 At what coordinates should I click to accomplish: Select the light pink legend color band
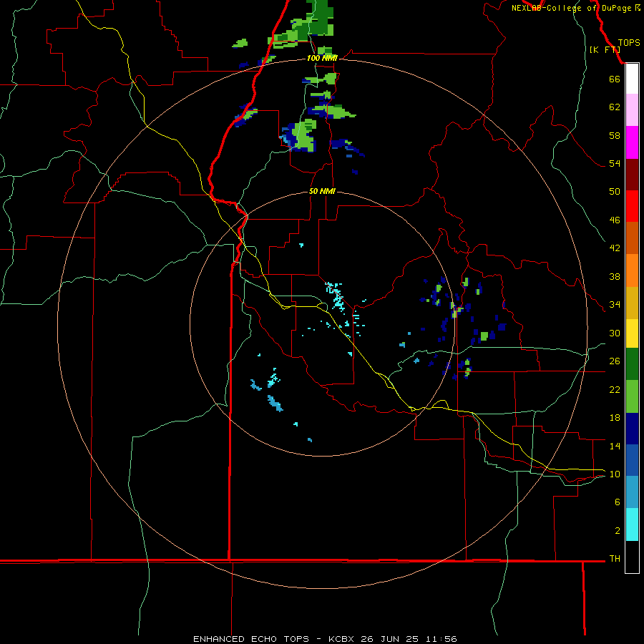point(632,110)
